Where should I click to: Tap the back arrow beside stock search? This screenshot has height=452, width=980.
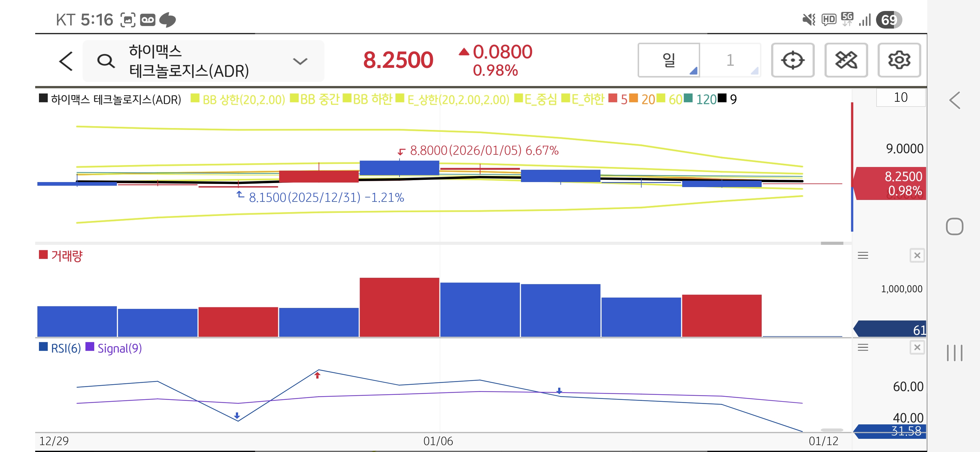click(x=66, y=61)
